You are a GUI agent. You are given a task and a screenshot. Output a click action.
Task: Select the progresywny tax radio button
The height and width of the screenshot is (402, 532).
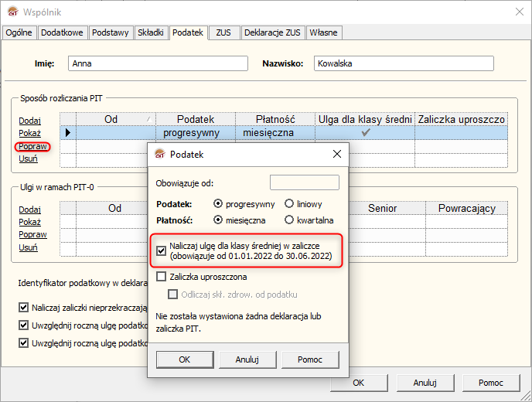click(x=218, y=203)
